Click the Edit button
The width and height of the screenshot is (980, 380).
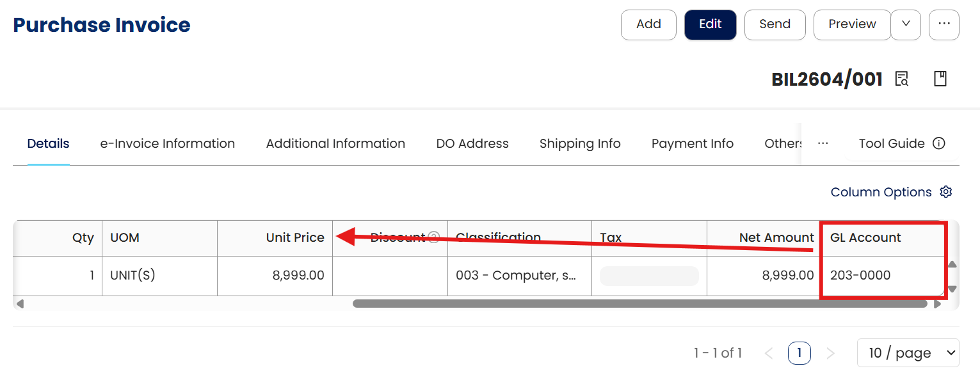click(x=710, y=24)
